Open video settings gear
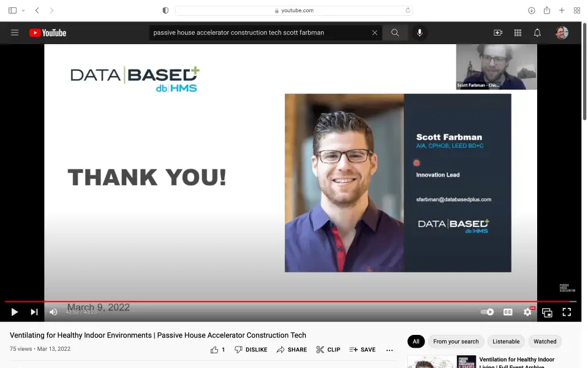 (527, 312)
